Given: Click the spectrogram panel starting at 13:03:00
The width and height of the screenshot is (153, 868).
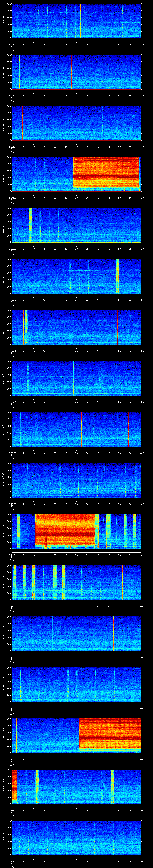Looking at the screenshot, I should [x=76, y=123].
